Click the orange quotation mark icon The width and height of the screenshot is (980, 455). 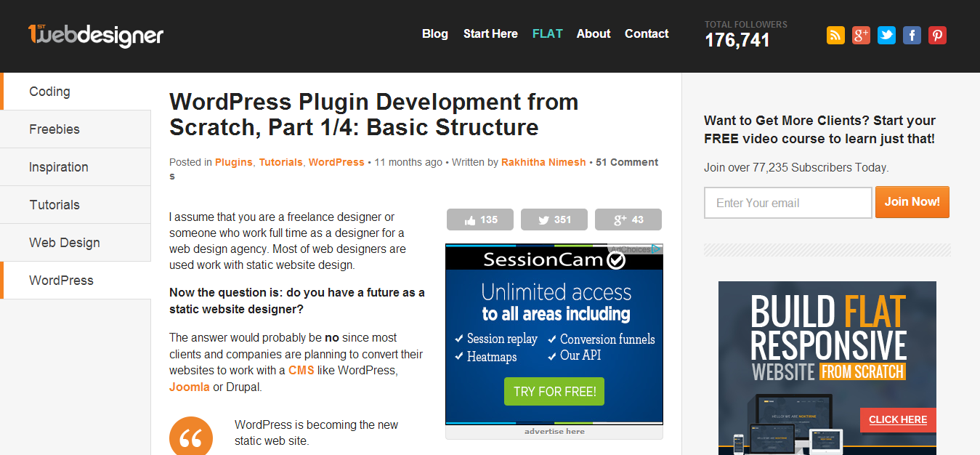coord(191,436)
